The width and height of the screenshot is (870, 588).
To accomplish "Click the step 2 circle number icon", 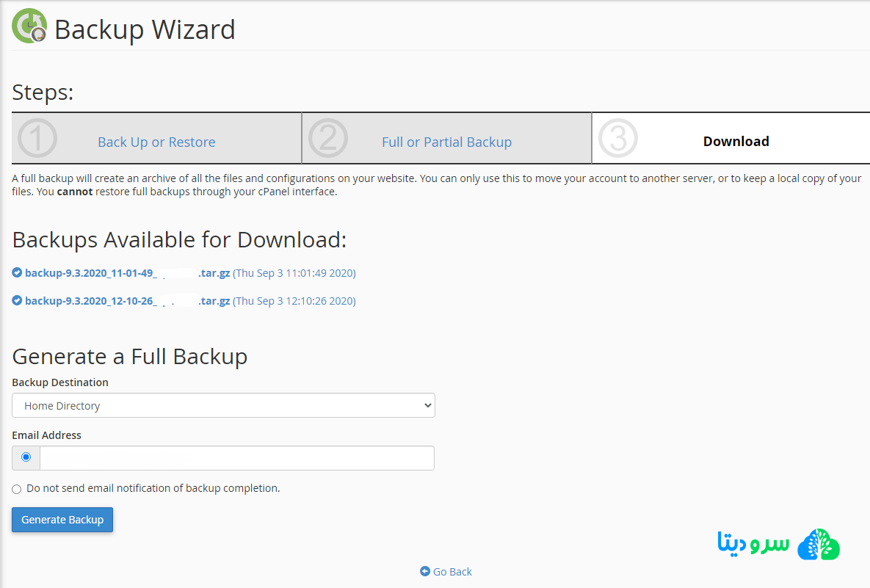I will pyautogui.click(x=328, y=139).
